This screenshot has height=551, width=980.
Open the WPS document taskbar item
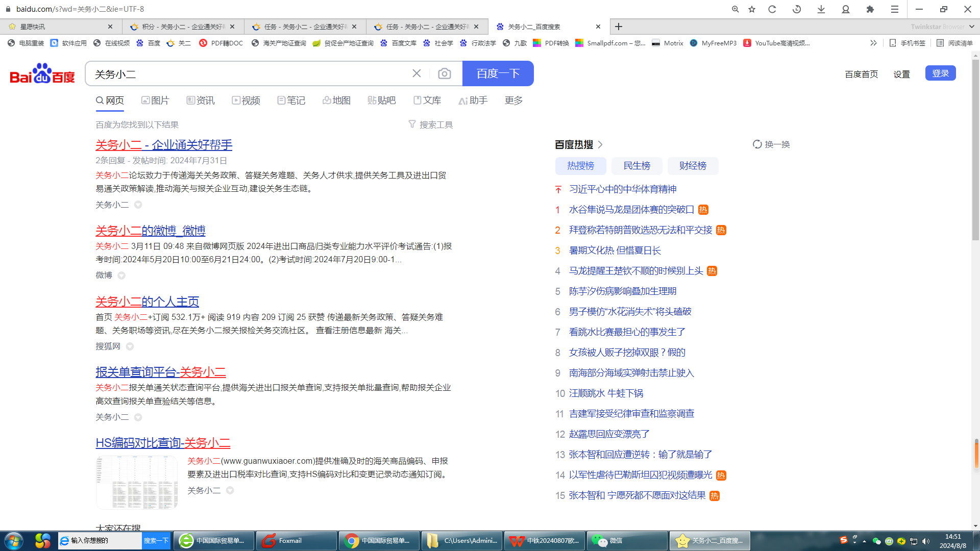pos(545,541)
